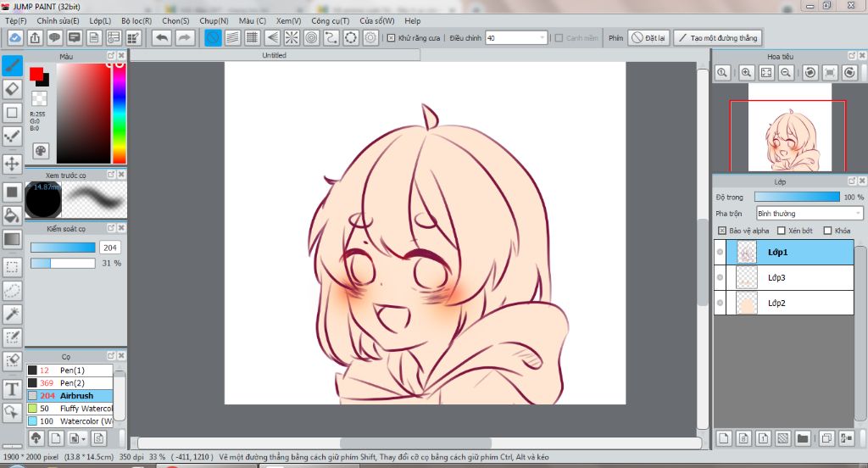Open the Chọn(S) menu

coord(175,20)
